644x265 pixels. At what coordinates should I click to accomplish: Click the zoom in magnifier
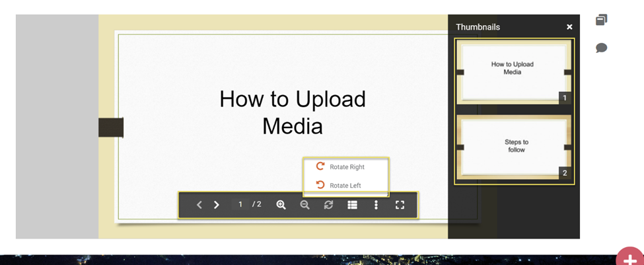pos(281,205)
